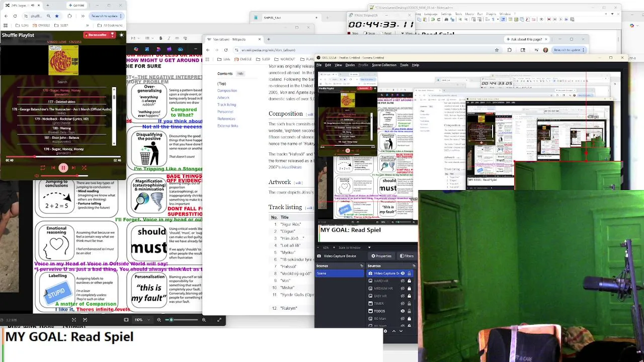Bookmark the Wikipedia page with star icon
Viewport: 644px width, 362px height.
point(497,50)
